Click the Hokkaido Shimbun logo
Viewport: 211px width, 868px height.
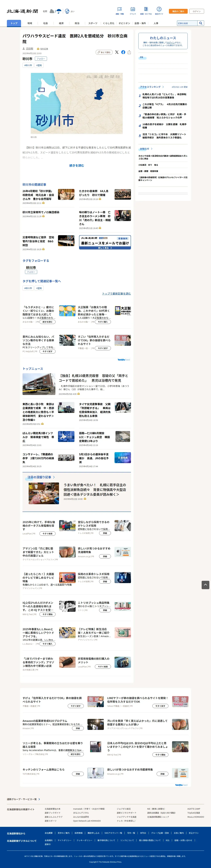[23, 11]
